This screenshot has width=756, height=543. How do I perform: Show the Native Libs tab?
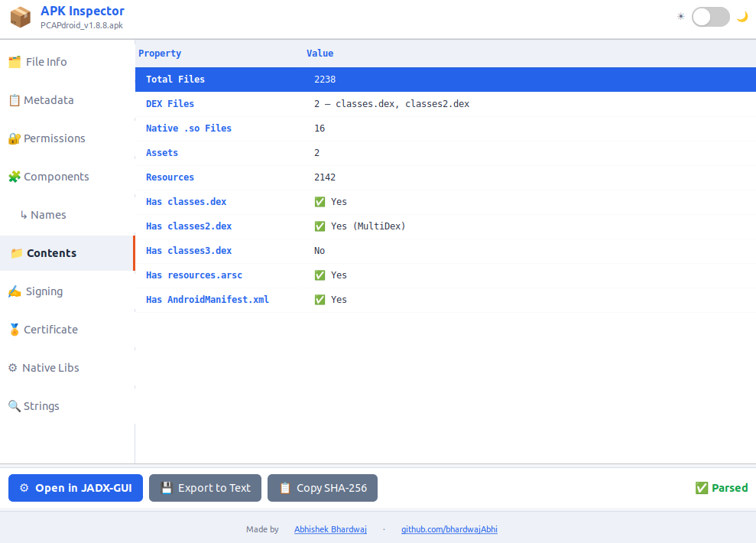click(x=67, y=368)
